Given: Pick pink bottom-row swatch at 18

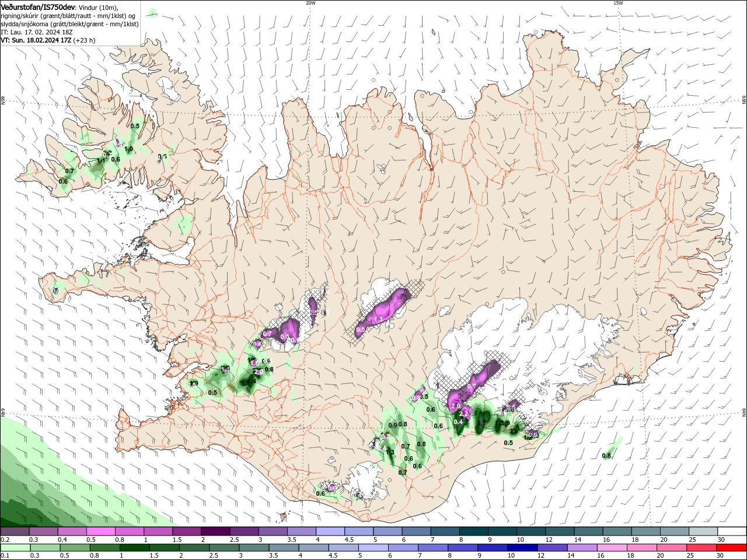Looking at the screenshot, I should 641,547.
